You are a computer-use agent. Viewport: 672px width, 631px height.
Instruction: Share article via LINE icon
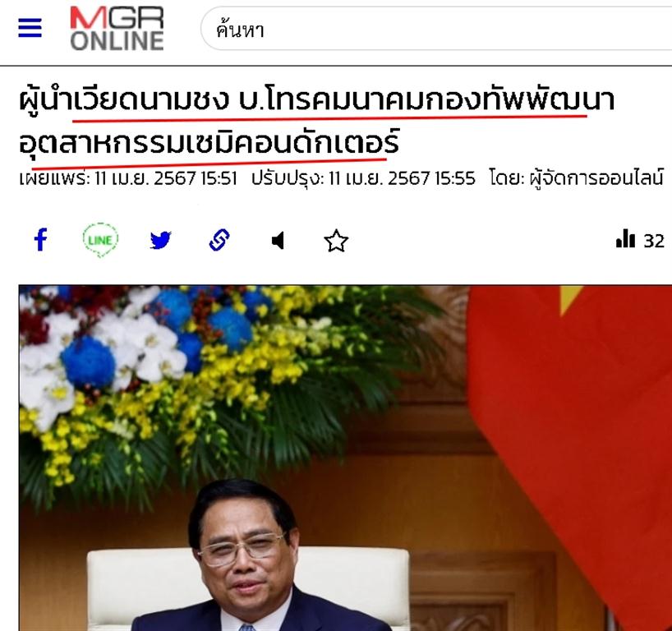click(x=100, y=240)
